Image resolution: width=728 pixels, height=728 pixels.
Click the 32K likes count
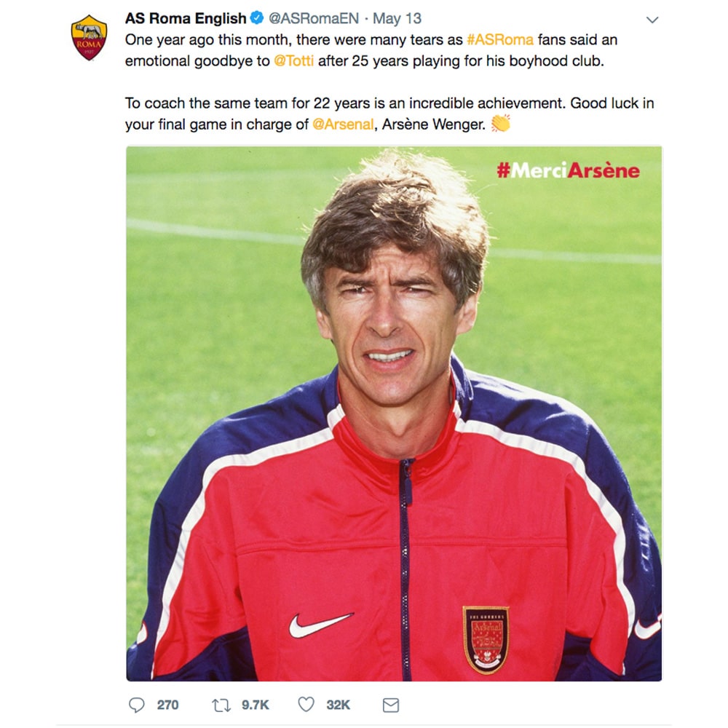tap(338, 705)
